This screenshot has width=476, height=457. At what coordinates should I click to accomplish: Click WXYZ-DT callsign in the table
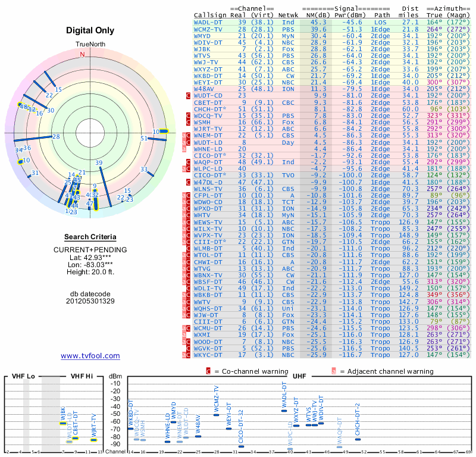point(208,69)
